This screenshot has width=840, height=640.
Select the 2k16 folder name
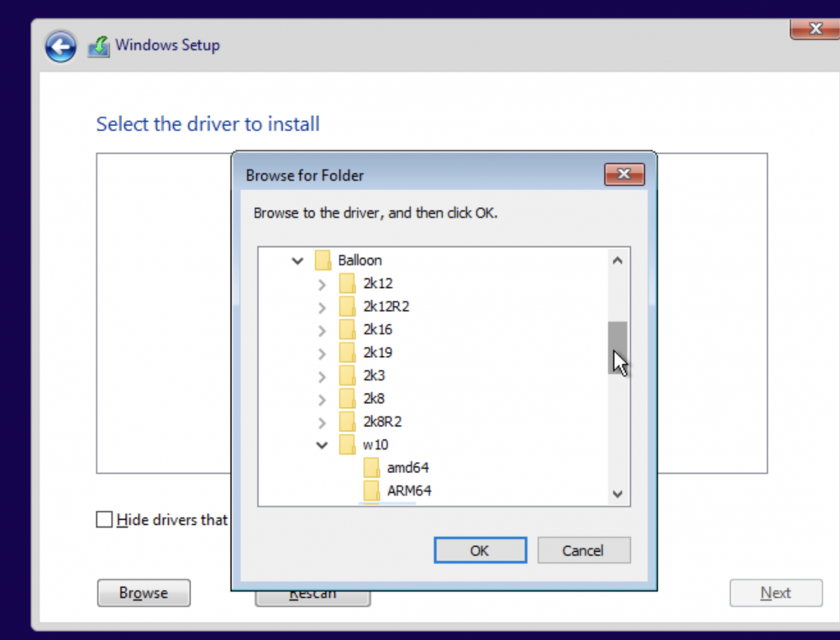coord(378,329)
